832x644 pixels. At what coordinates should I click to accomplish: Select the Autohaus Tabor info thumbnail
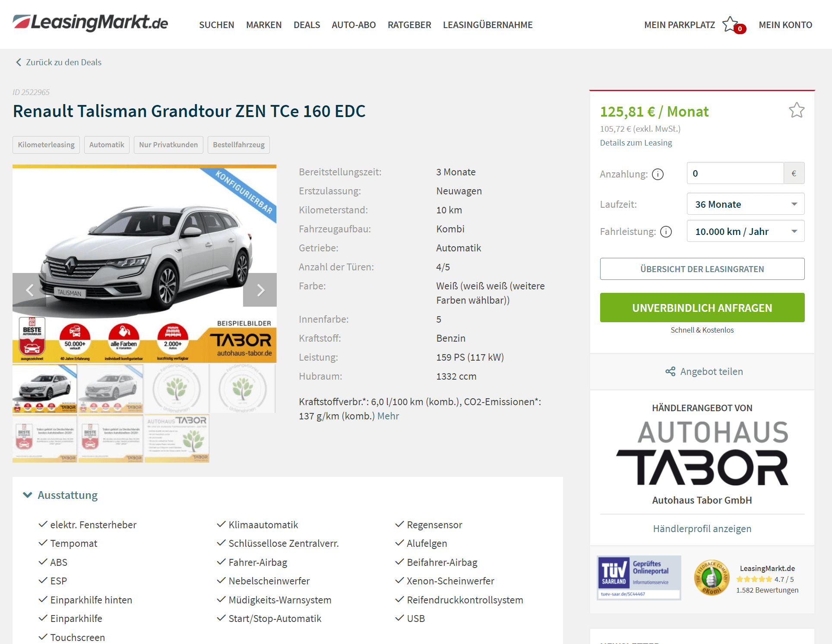(177, 438)
